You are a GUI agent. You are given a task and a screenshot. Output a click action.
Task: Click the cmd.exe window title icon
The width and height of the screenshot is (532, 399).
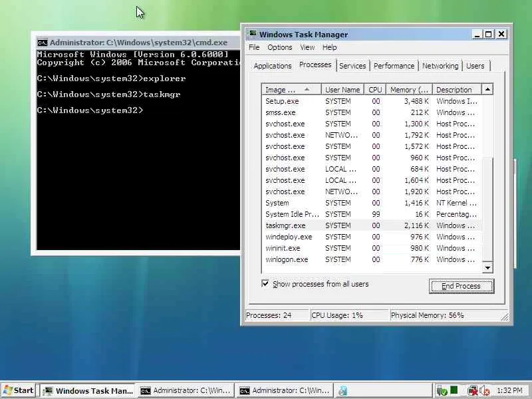43,43
